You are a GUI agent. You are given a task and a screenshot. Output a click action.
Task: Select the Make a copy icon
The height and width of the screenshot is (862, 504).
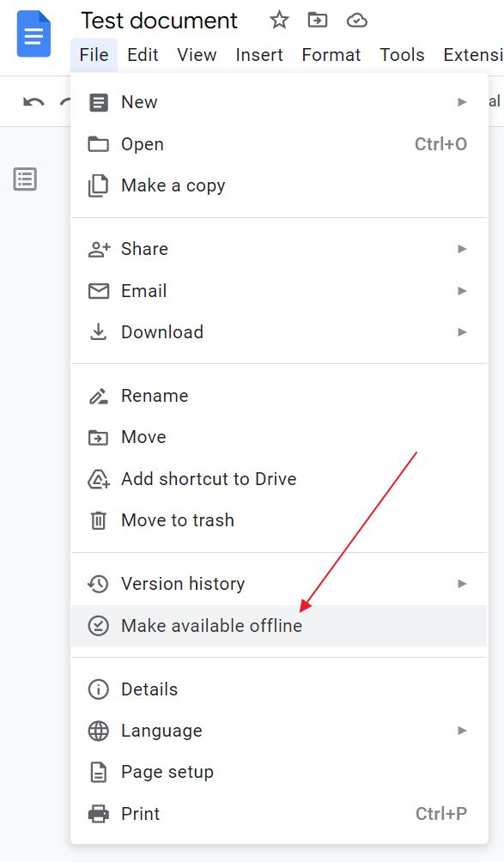tap(99, 185)
